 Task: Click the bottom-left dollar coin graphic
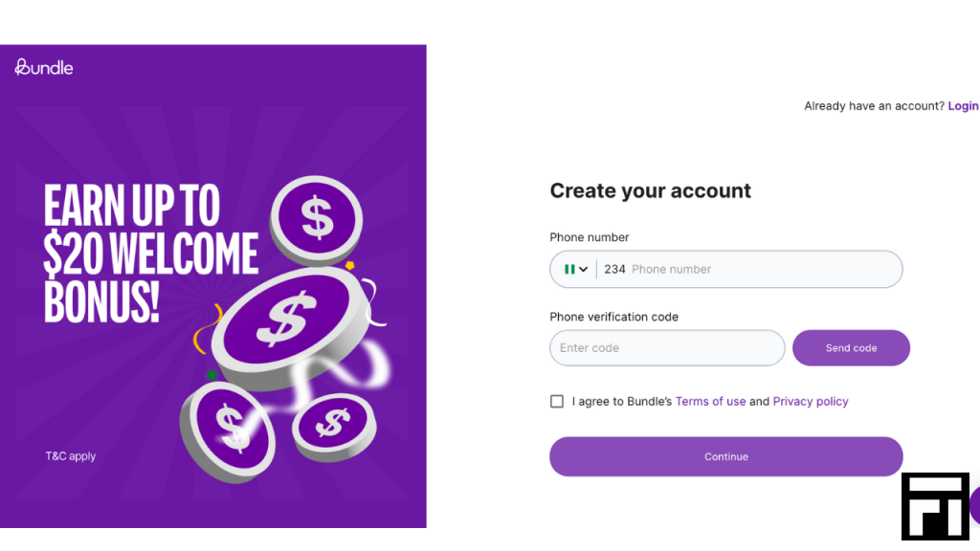[x=228, y=431]
